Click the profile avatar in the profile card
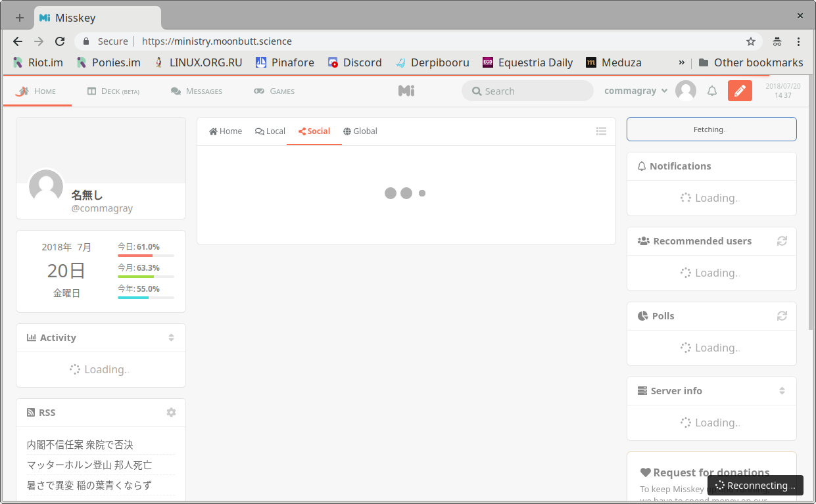The image size is (816, 504). pos(46,186)
